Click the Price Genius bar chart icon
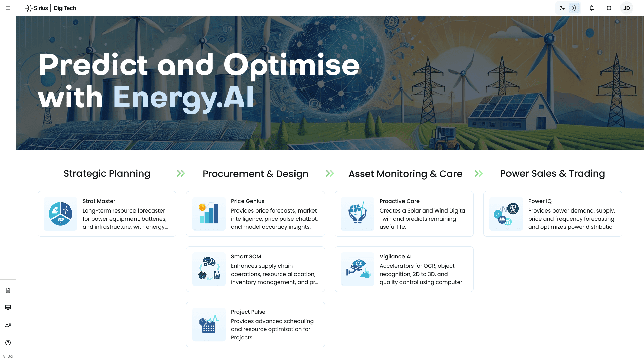The image size is (644, 362). (x=209, y=214)
